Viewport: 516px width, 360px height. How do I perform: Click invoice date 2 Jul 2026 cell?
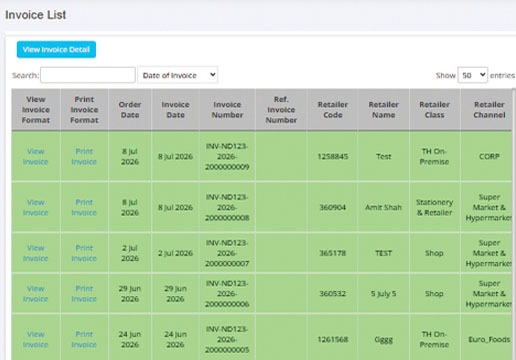click(175, 253)
